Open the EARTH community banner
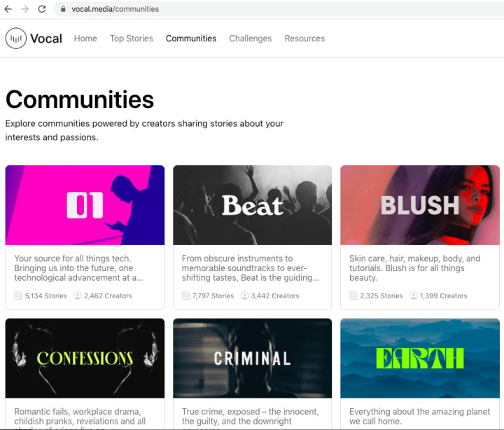This screenshot has width=504, height=430. 420,359
